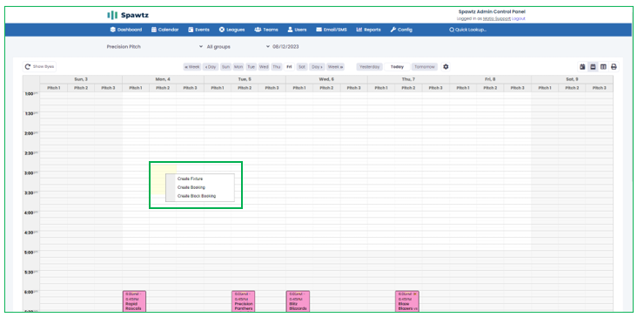Viewport: 644px width, 317px height.
Task: Click the Thu, 7 day header
Action: click(408, 79)
